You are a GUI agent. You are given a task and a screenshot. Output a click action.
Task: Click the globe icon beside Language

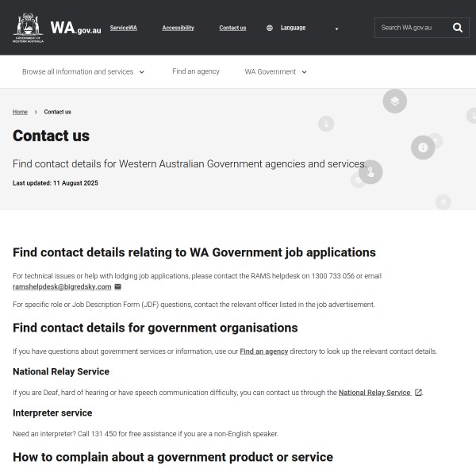pyautogui.click(x=270, y=28)
